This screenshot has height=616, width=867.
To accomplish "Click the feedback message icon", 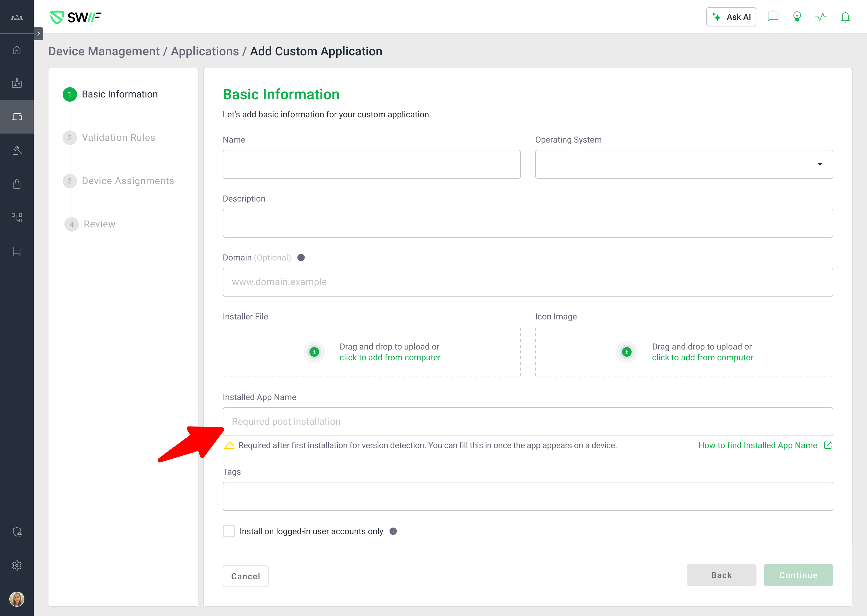I will pyautogui.click(x=772, y=17).
